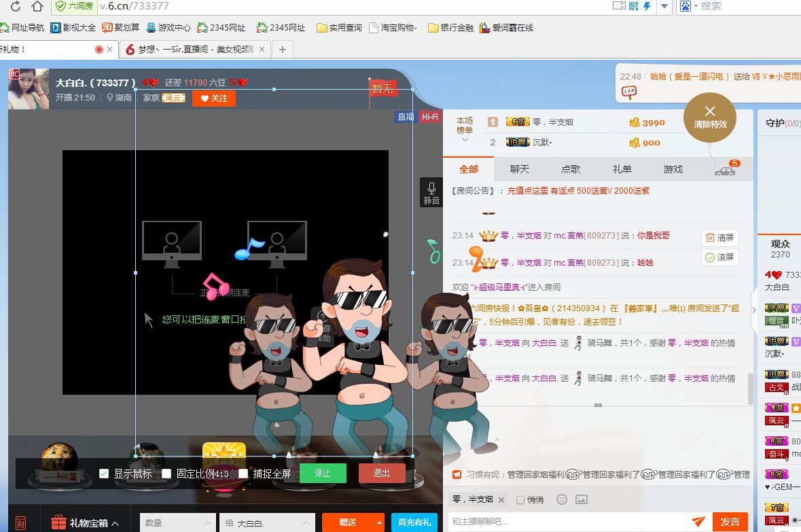801x532 pixels.
Task: Click gold coin icon next to 3990
Action: pyautogui.click(x=635, y=123)
